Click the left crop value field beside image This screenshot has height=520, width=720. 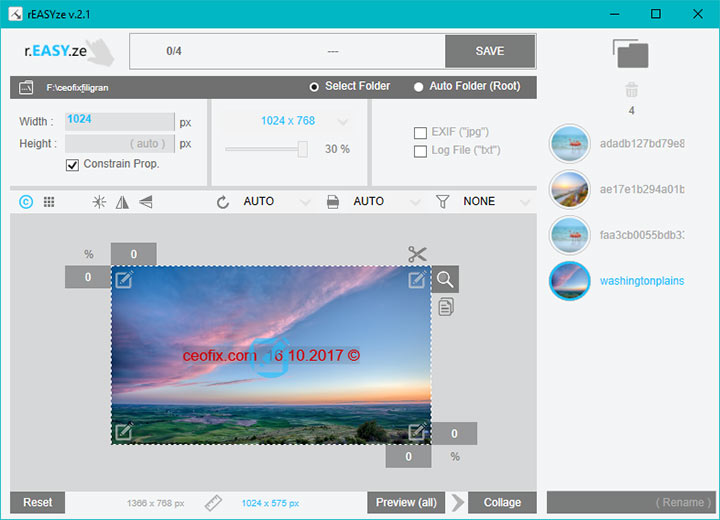tap(88, 277)
